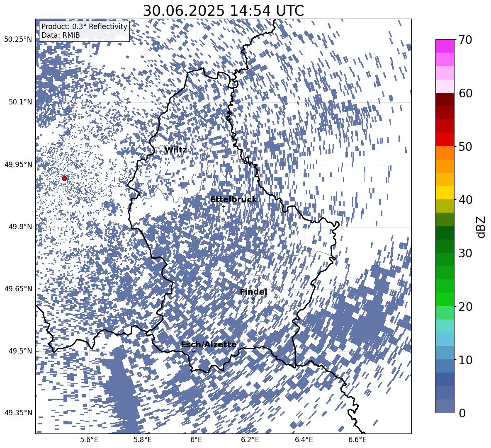Click the Ettelbruck location cross marker
This screenshot has width=491, height=448.
[224, 206]
